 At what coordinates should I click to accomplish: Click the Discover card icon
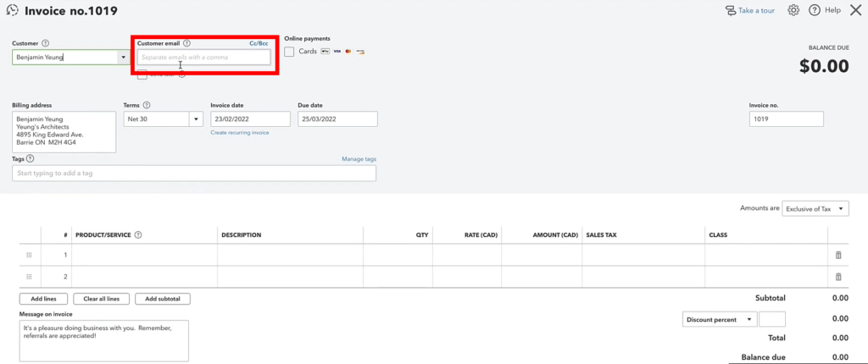[360, 52]
